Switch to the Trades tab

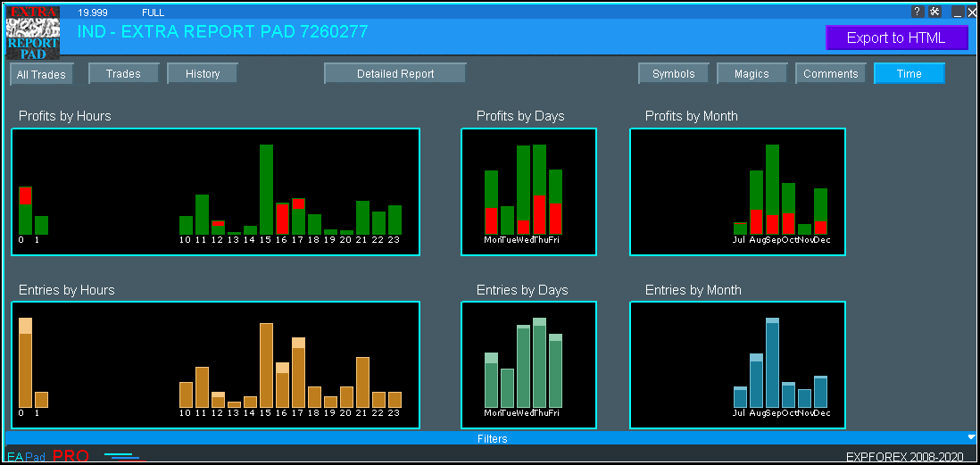[124, 73]
